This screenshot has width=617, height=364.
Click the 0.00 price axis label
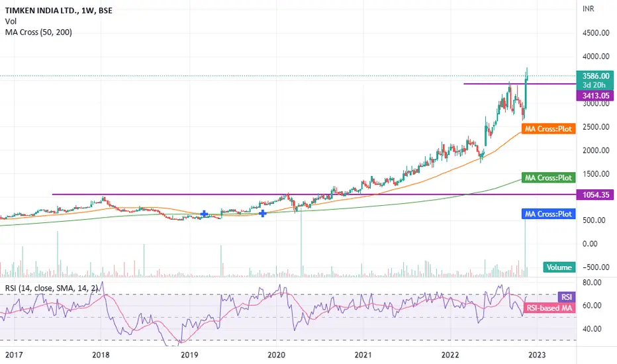(x=590, y=244)
